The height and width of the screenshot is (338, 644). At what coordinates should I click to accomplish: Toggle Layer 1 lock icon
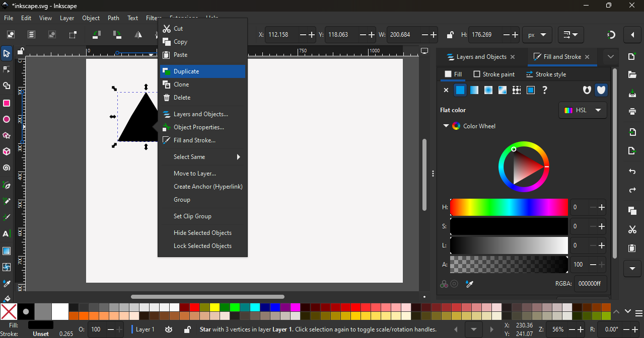point(187,329)
